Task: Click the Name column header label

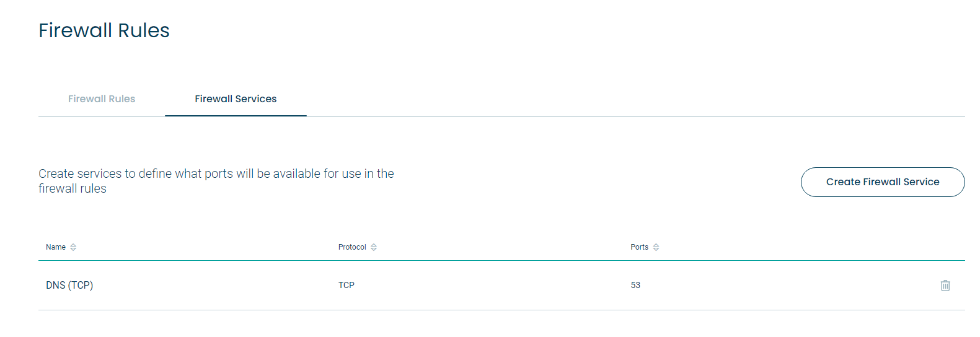Action: coord(56,247)
